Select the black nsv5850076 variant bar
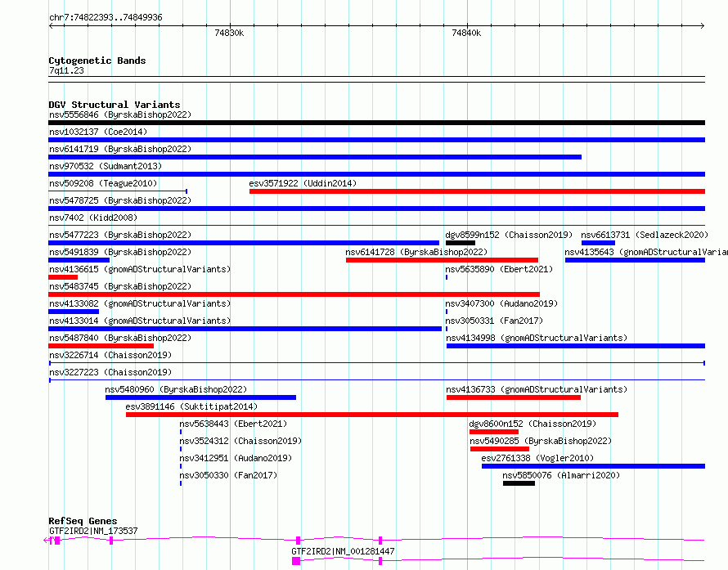Screen dimensions: 728x570 [519, 483]
